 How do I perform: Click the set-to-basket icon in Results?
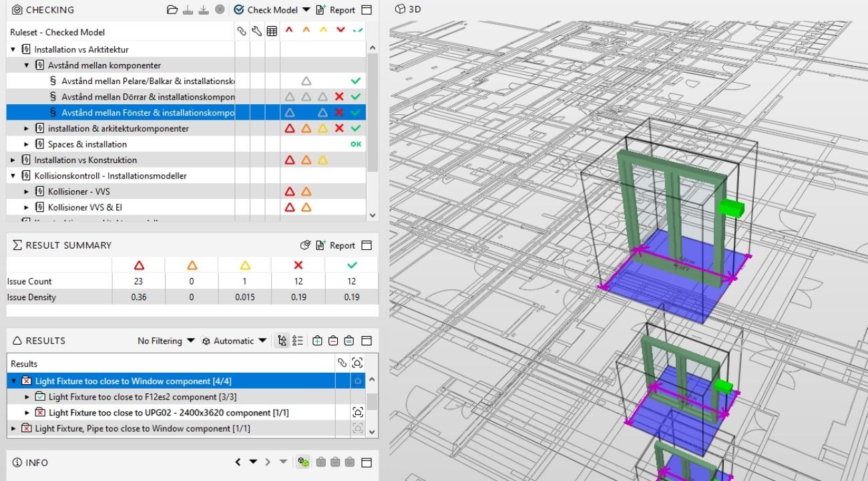(x=349, y=341)
